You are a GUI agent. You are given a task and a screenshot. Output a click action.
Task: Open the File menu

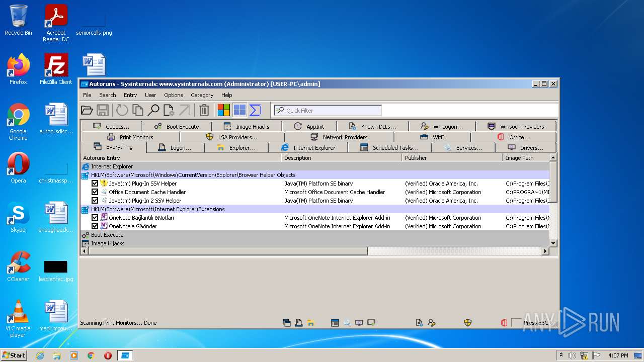[87, 95]
